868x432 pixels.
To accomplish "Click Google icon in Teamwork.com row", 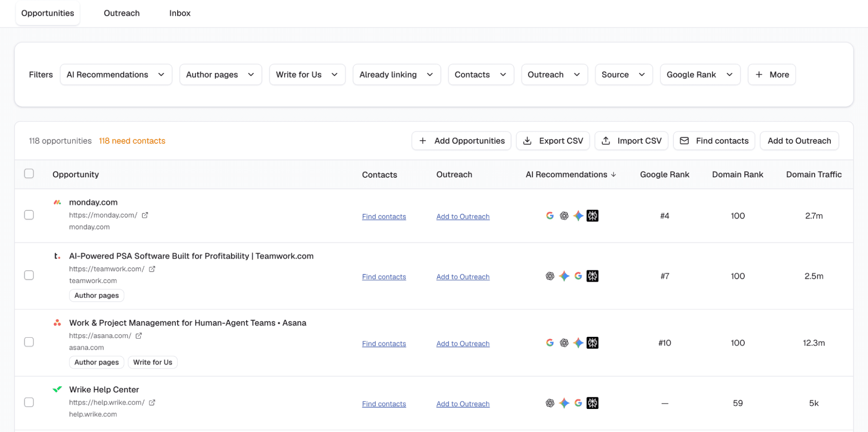I will 578,276.
